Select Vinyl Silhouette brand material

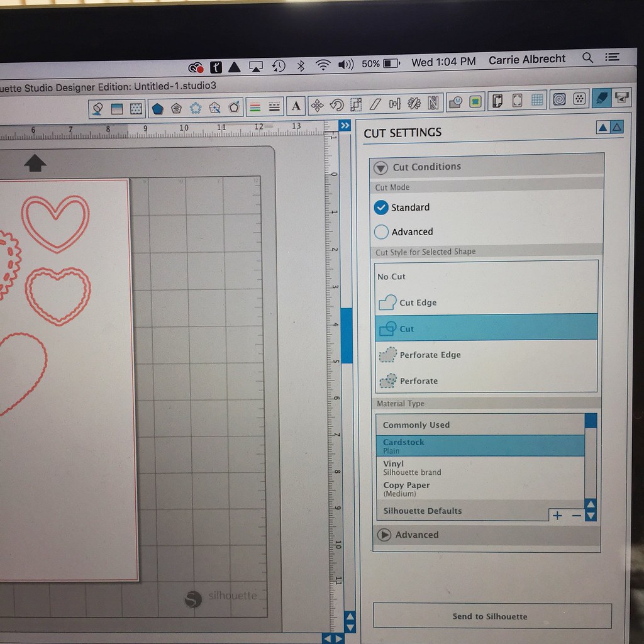tap(480, 467)
